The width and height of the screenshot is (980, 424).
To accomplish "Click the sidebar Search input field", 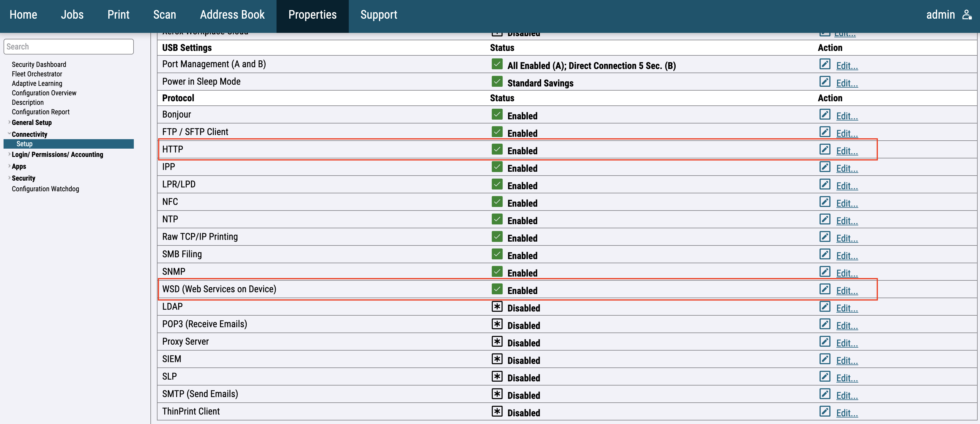I will (68, 46).
